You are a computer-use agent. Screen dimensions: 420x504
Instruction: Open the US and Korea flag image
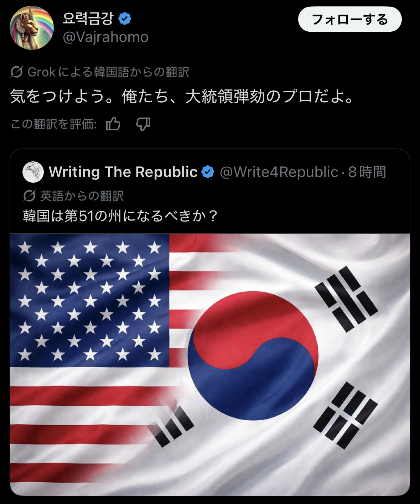(210, 364)
